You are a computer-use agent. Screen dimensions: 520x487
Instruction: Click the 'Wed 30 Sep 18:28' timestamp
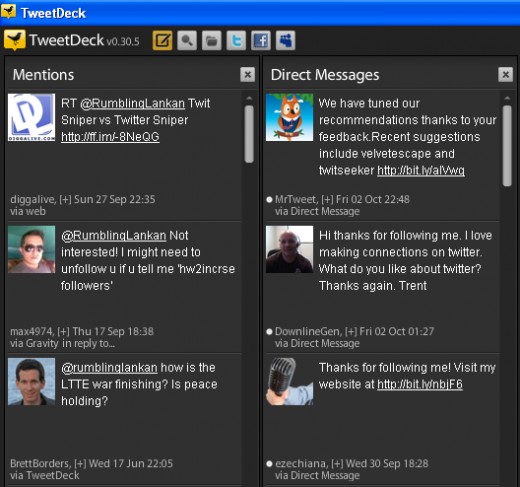(387, 463)
